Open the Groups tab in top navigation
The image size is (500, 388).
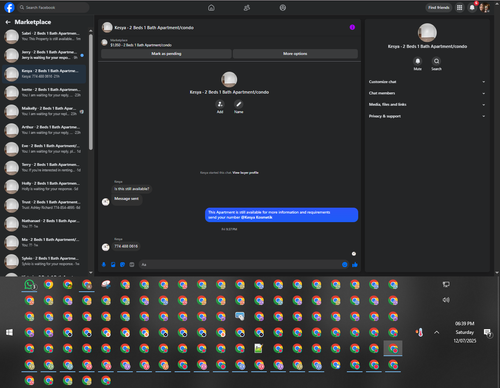click(x=283, y=8)
